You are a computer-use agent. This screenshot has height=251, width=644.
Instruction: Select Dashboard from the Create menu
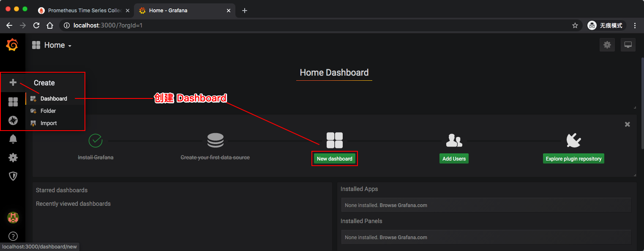(x=54, y=98)
